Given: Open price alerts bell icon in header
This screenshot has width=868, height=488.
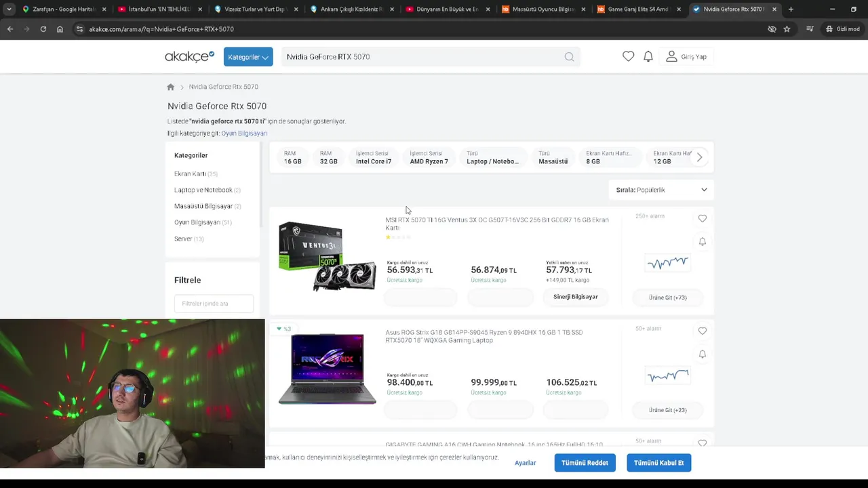Looking at the screenshot, I should coord(648,57).
